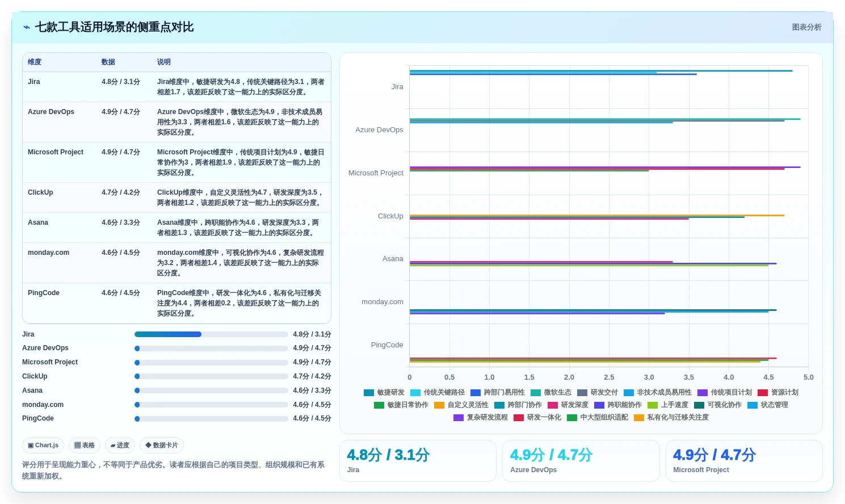Click the ClickUp progress bar
Image resolution: width=845 pixels, height=504 pixels.
click(x=211, y=376)
